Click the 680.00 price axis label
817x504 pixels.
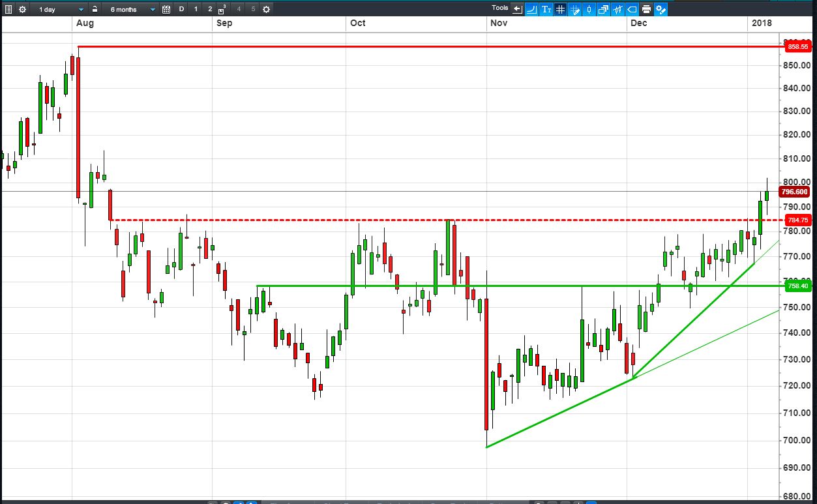coord(798,496)
